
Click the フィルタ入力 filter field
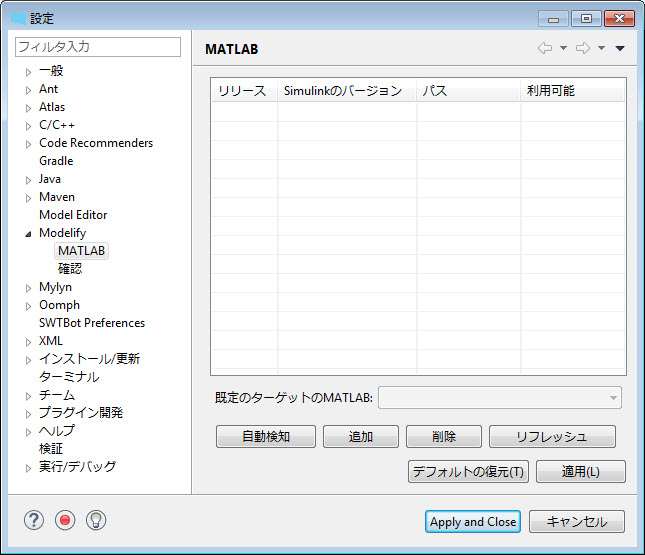click(x=98, y=47)
